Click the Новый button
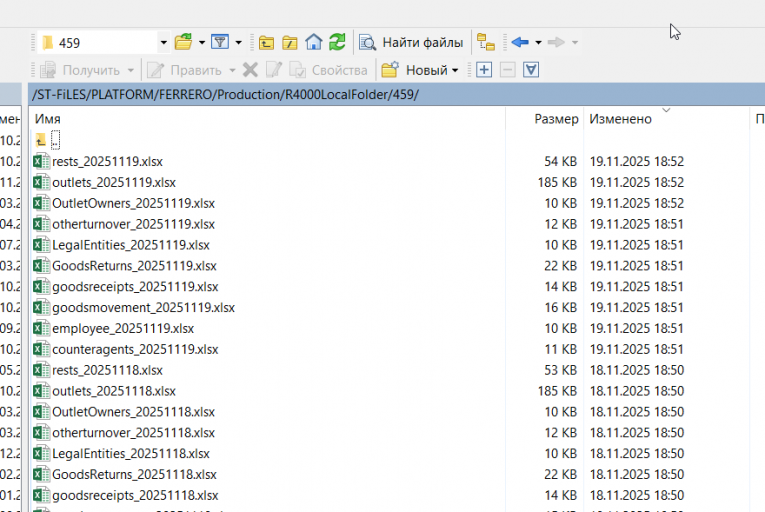This screenshot has width=765, height=512. [x=415, y=70]
